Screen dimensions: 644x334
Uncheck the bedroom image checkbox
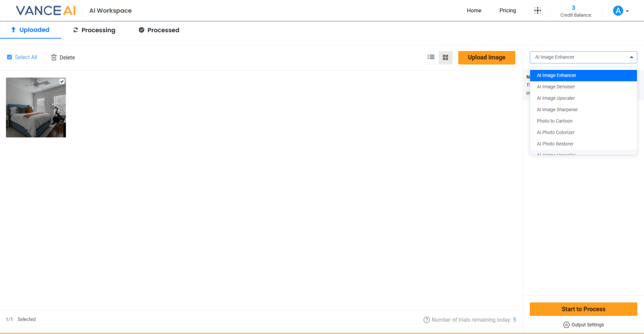click(62, 82)
